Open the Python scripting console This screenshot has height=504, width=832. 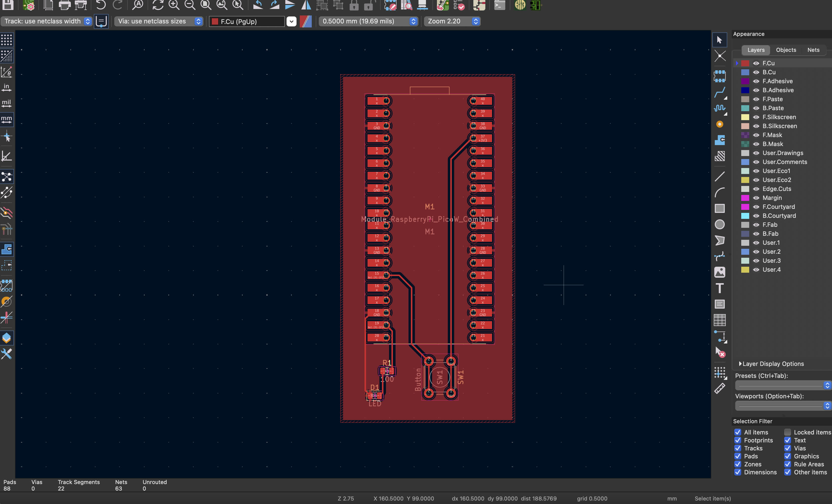[499, 5]
